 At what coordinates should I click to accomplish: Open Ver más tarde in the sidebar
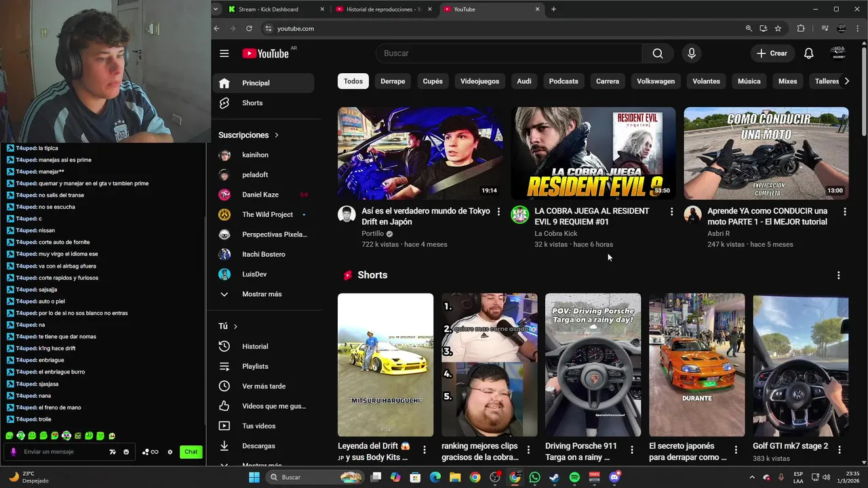[x=263, y=386]
